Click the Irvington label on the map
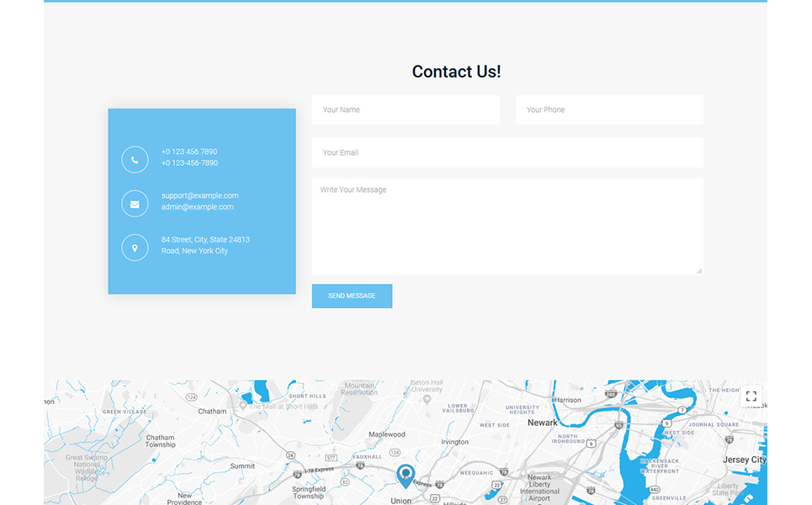Viewport: 812px width, 505px height. [x=454, y=443]
